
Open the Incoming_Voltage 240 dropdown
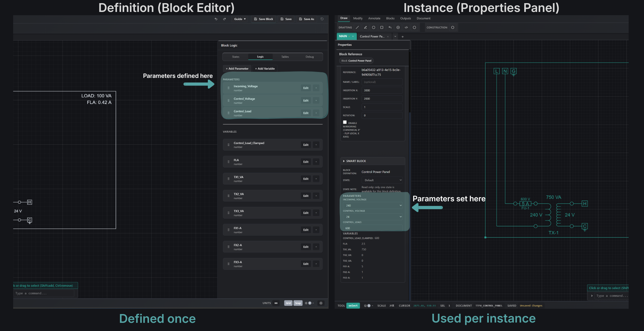tap(373, 206)
